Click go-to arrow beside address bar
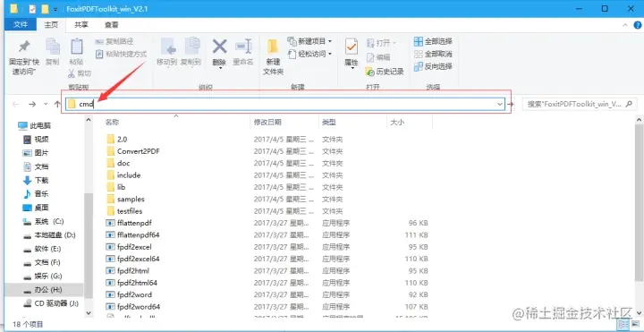 pos(511,105)
